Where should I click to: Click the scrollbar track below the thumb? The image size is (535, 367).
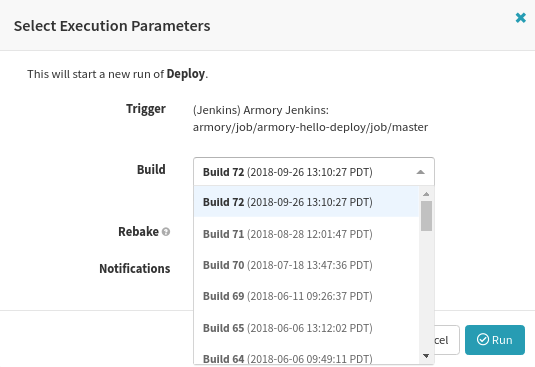tap(426, 290)
